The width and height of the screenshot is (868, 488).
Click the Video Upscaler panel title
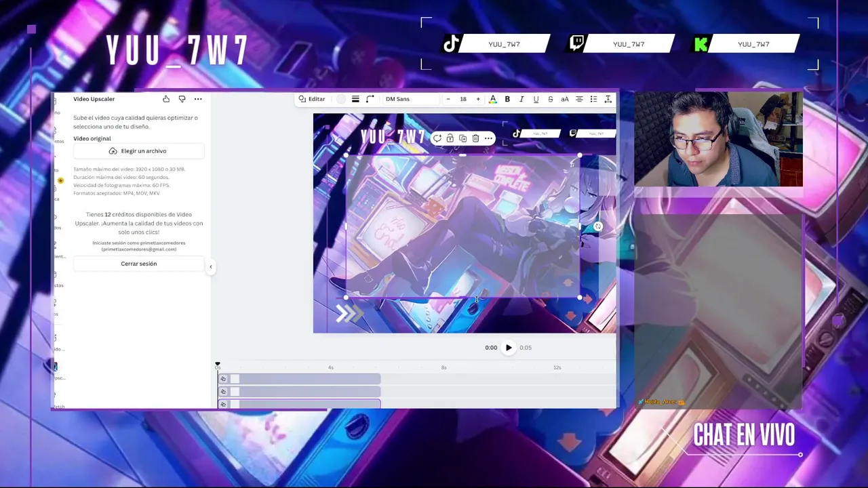coord(94,99)
